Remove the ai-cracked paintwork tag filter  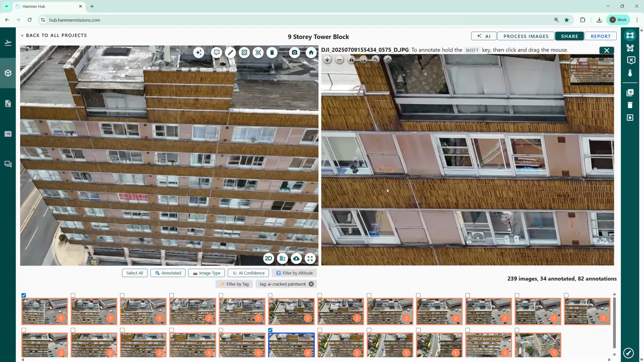pos(311,284)
